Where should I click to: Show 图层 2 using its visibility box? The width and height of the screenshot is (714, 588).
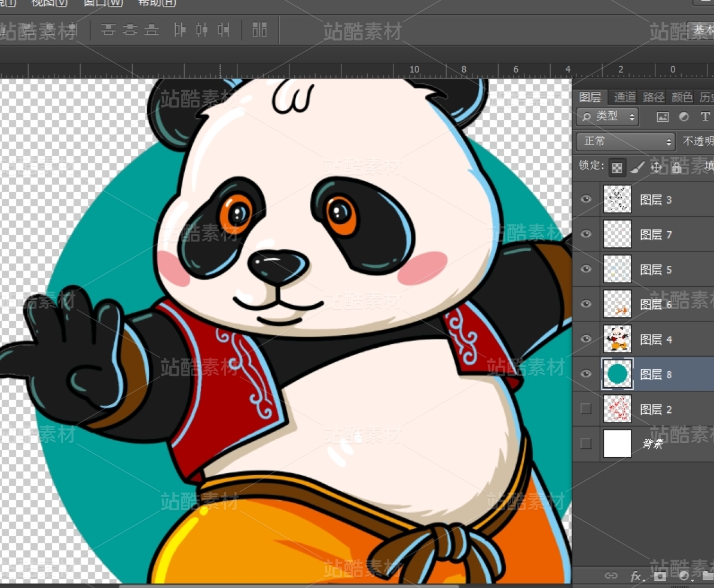click(x=586, y=409)
